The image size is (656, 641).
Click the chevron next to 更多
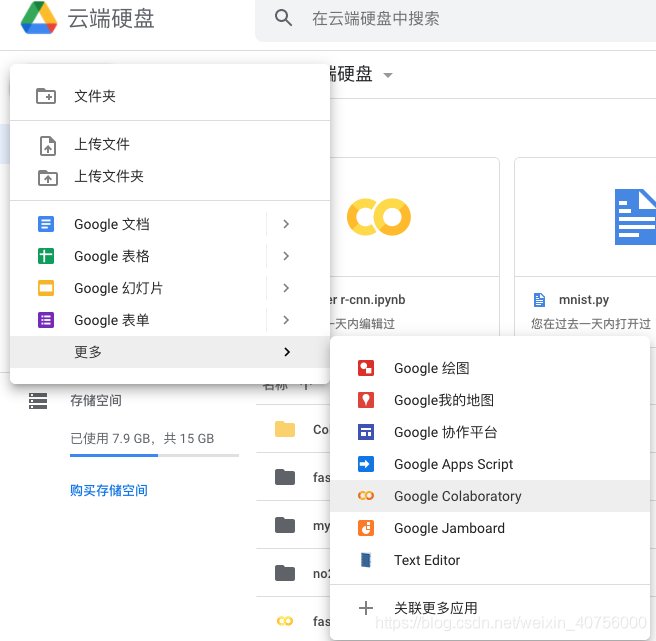coord(287,352)
